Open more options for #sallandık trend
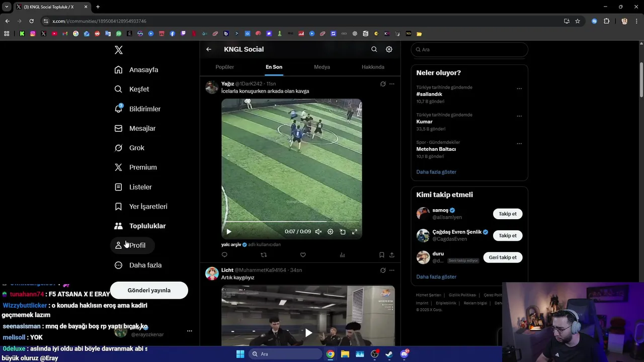 click(519, 88)
